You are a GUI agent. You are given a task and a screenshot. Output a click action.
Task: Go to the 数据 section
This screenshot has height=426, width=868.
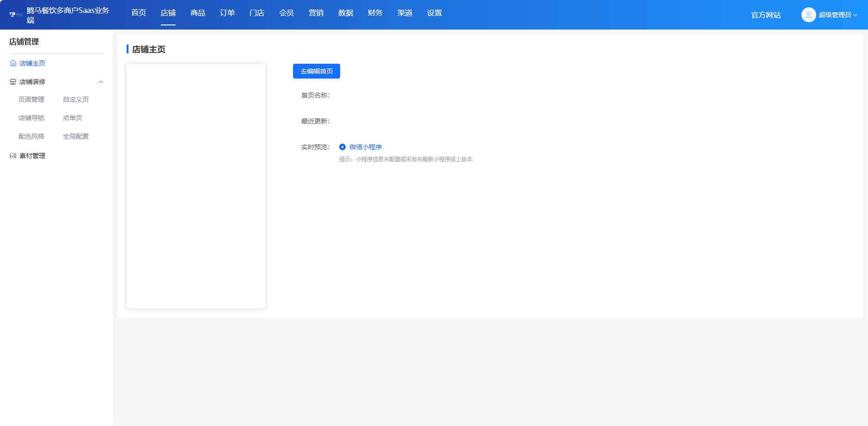click(x=345, y=13)
